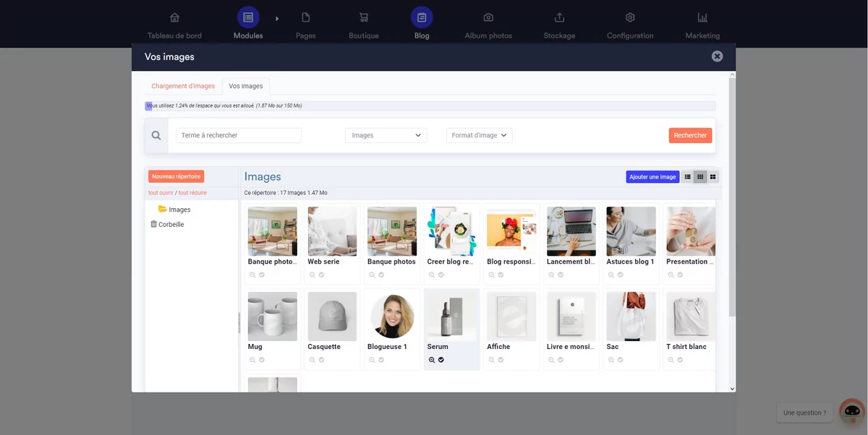The image size is (868, 435).
Task: Open Modules in top navigation
Action: click(x=248, y=24)
